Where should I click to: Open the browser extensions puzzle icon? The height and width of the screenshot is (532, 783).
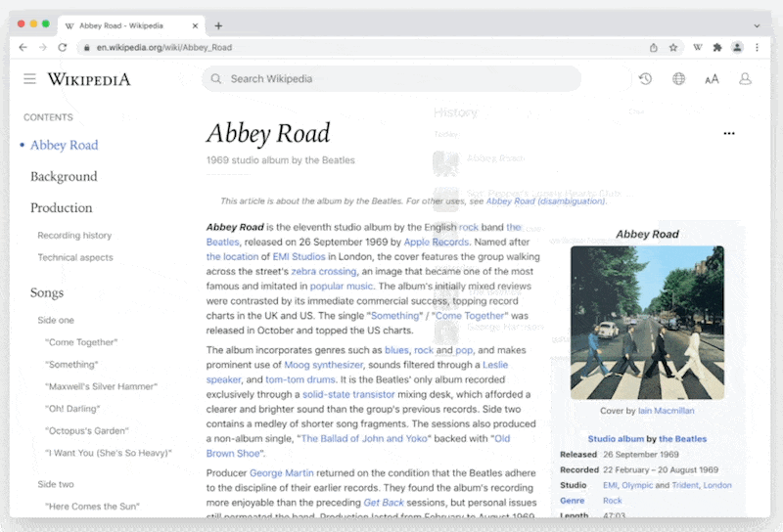click(717, 47)
